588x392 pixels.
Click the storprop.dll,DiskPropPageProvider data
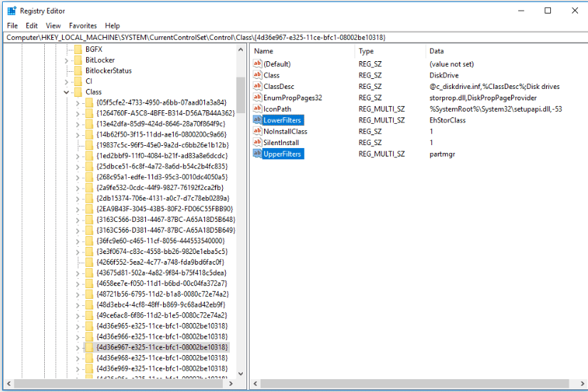click(x=483, y=97)
